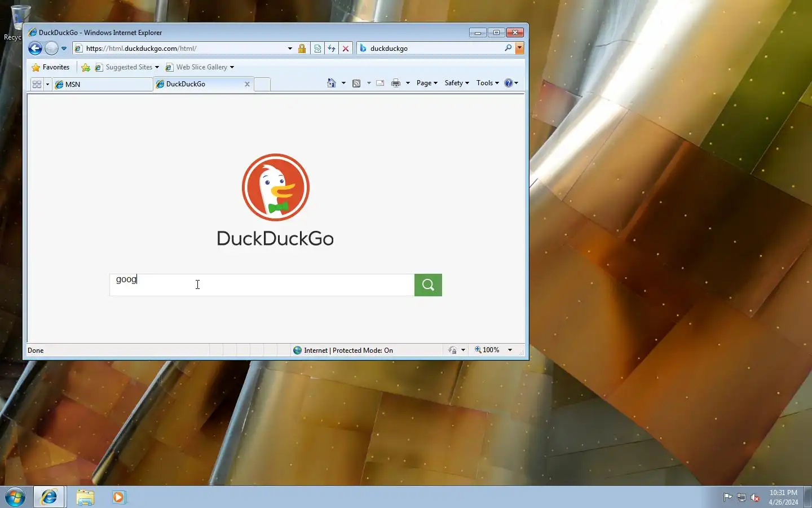Toggle the Compatibility View icon
This screenshot has height=508, width=812.
(x=317, y=49)
